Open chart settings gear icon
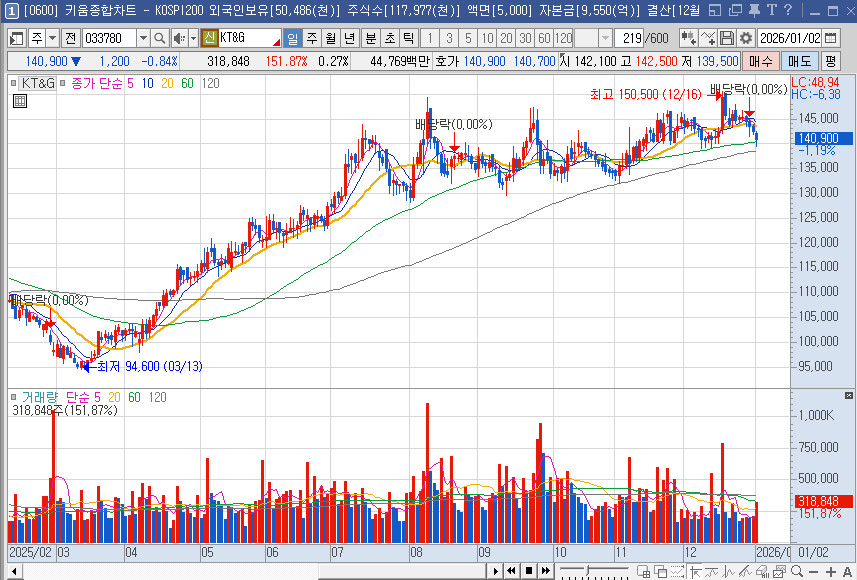 746,38
